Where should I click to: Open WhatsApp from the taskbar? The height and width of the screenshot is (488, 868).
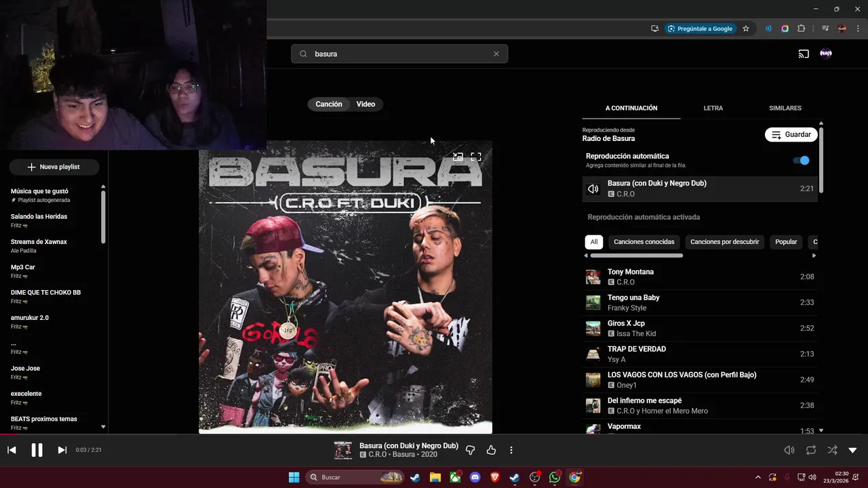555,477
